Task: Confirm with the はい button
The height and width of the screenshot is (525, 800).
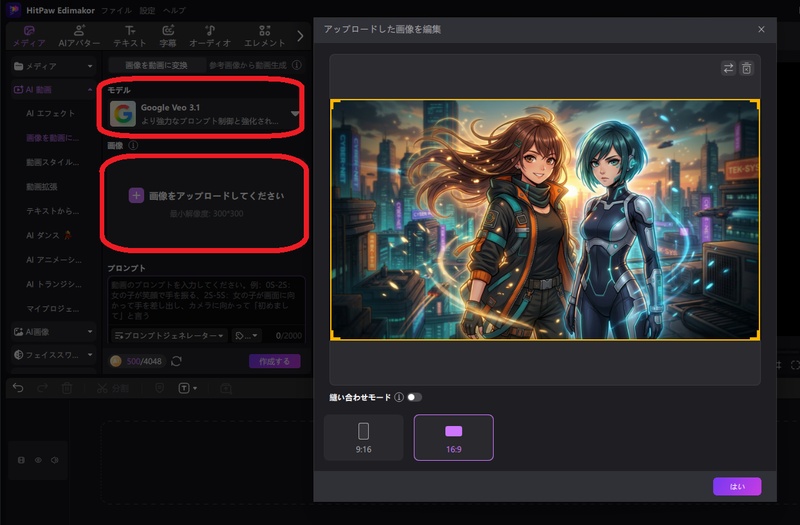Action: (x=737, y=486)
